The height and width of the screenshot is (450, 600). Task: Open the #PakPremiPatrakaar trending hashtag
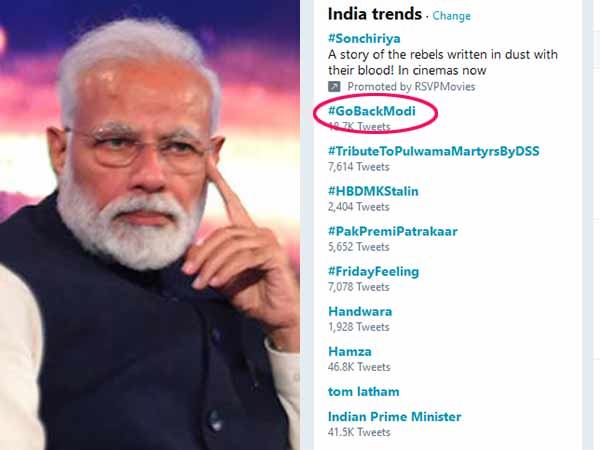tap(392, 231)
